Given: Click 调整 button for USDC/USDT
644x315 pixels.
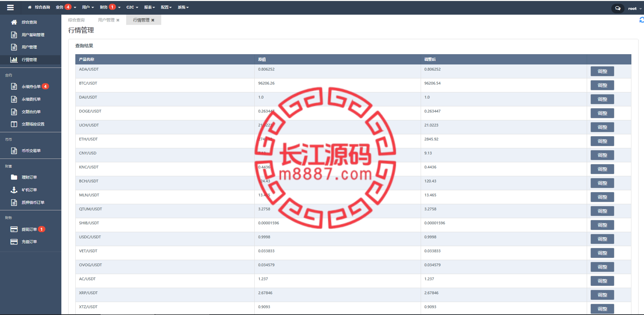Looking at the screenshot, I should click(x=602, y=239).
